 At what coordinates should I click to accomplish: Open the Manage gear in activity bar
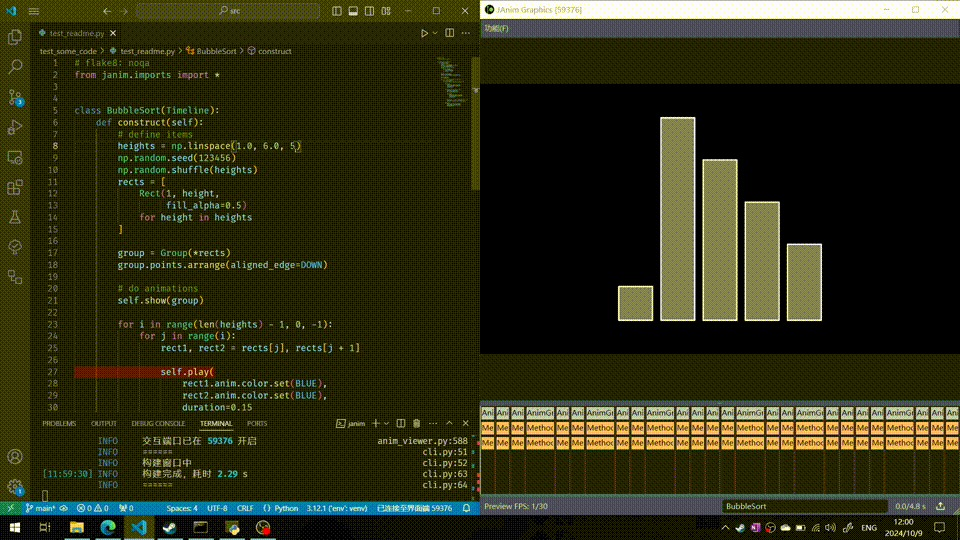tap(15, 487)
